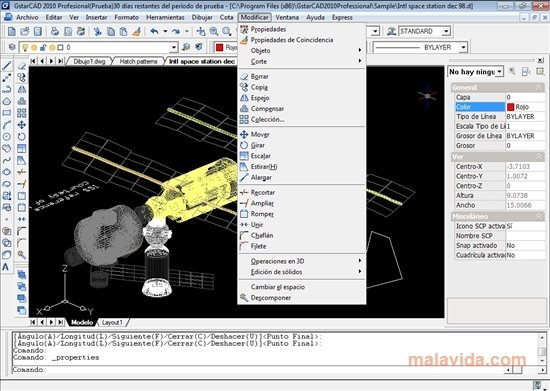Select the 'Tipo de Línea' property row

500,116
